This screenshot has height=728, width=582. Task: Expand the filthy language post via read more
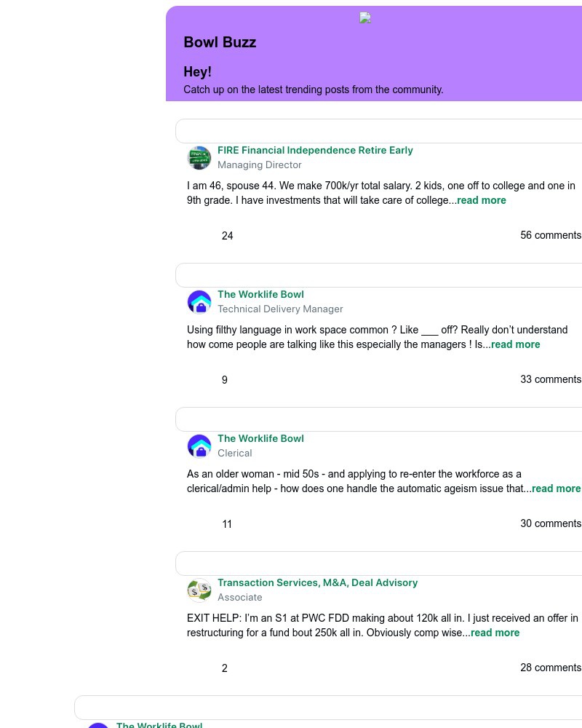coord(515,344)
